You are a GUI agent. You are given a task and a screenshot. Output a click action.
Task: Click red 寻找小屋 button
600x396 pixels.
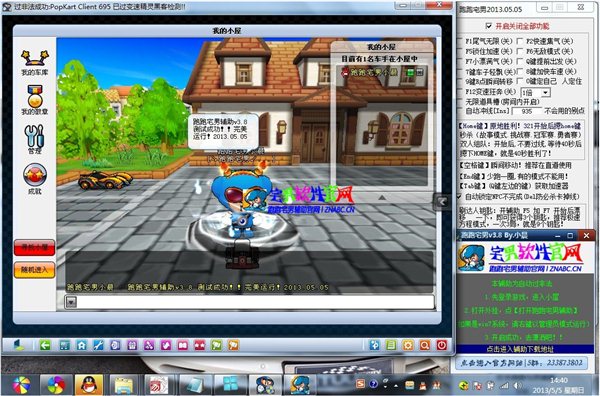point(34,248)
